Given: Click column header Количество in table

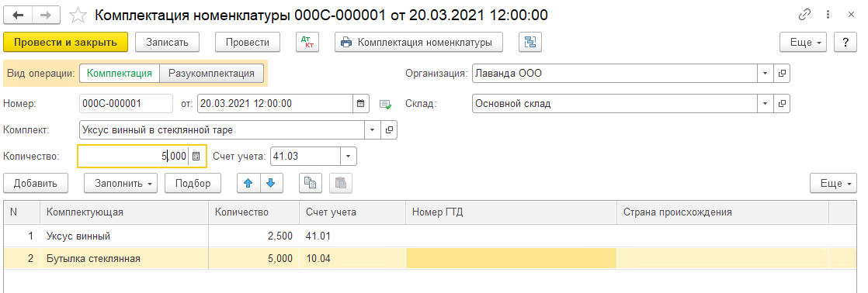Looking at the screenshot, I should [x=254, y=212].
